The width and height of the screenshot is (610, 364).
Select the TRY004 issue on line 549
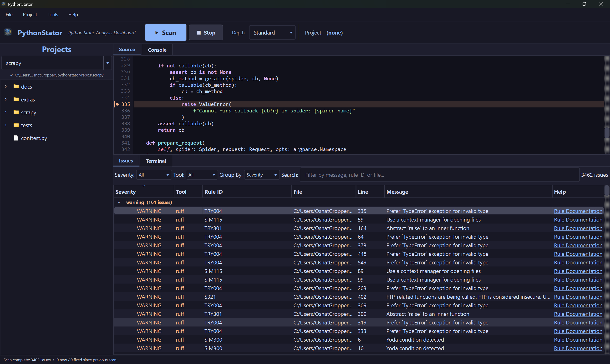[x=359, y=263]
